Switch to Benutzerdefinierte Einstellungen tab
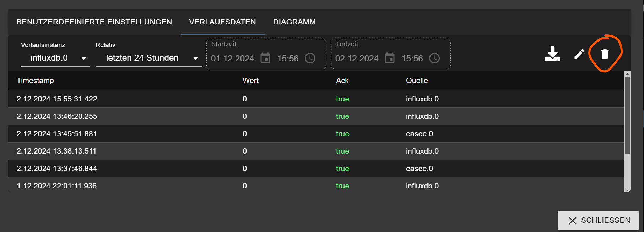The image size is (644, 232). click(x=94, y=22)
